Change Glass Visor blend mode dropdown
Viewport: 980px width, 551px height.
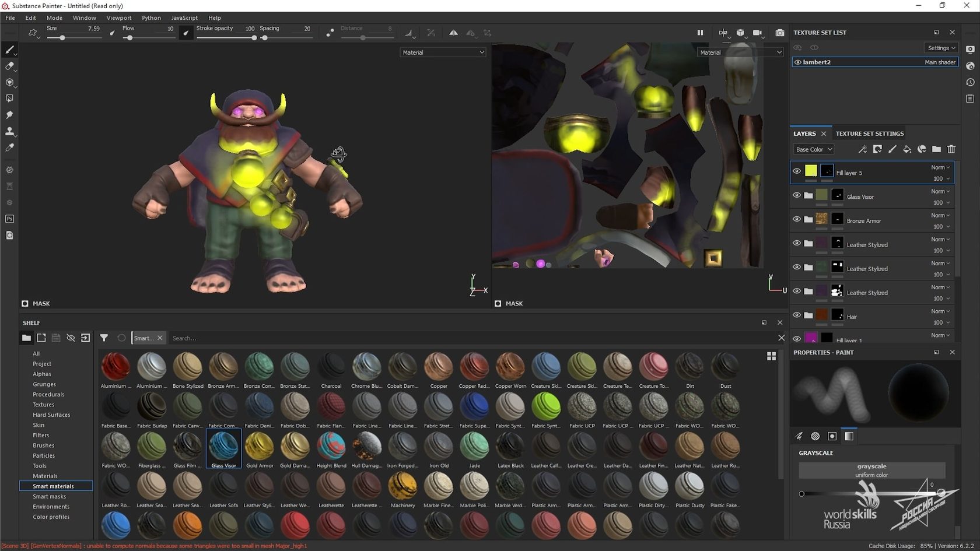(940, 191)
